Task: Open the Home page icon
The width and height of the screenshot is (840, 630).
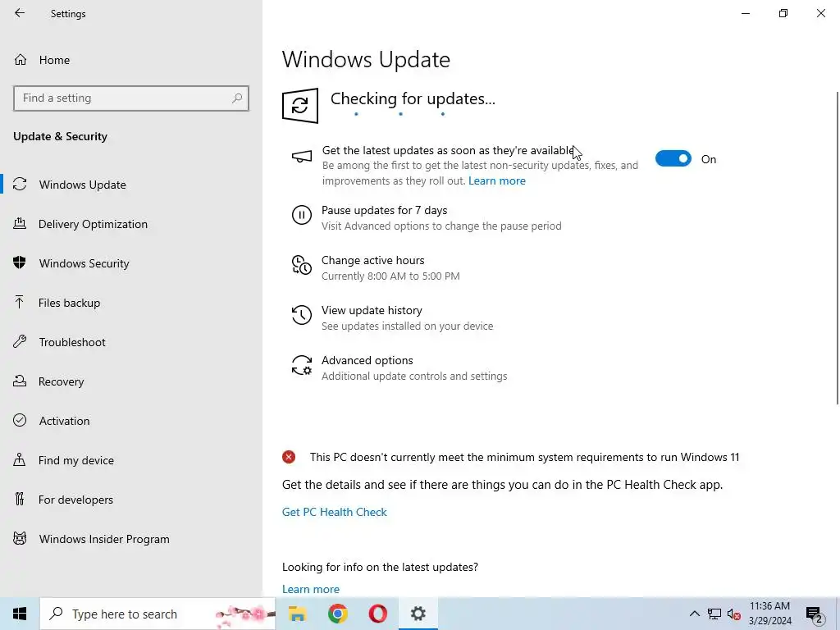Action: pyautogui.click(x=21, y=59)
